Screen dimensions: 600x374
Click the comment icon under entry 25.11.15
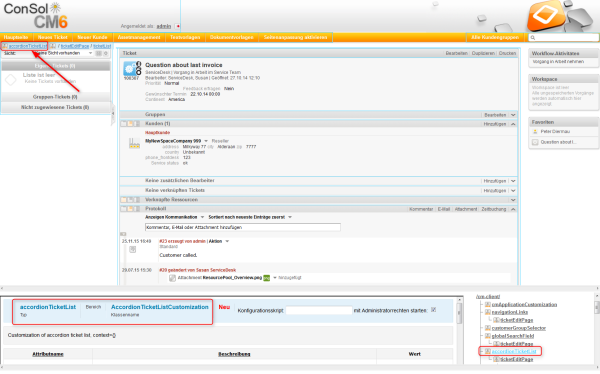132,250
